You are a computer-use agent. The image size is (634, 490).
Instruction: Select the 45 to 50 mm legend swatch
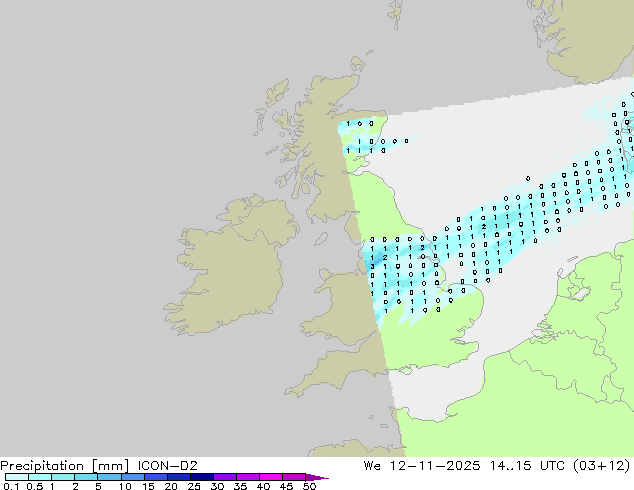pyautogui.click(x=294, y=477)
